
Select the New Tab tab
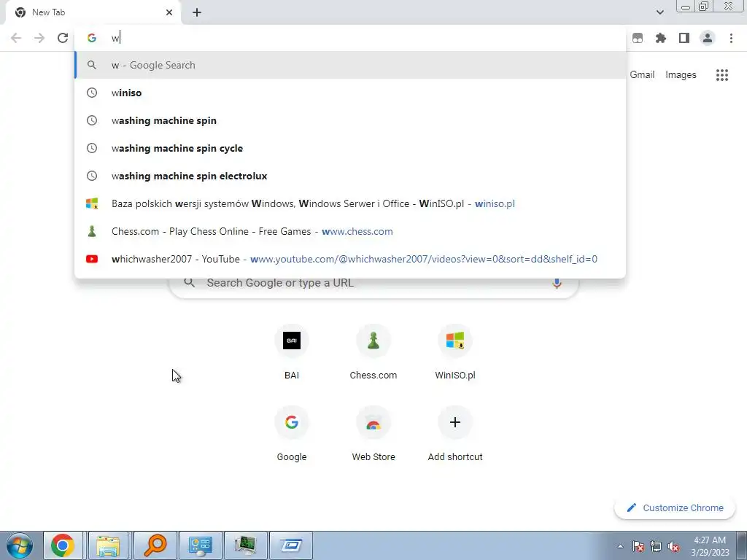pyautogui.click(x=93, y=12)
